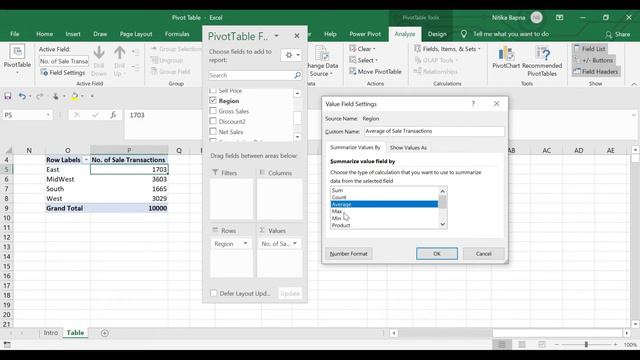Click Cancel in Value Field Settings
The image size is (640, 360).
pyautogui.click(x=484, y=253)
